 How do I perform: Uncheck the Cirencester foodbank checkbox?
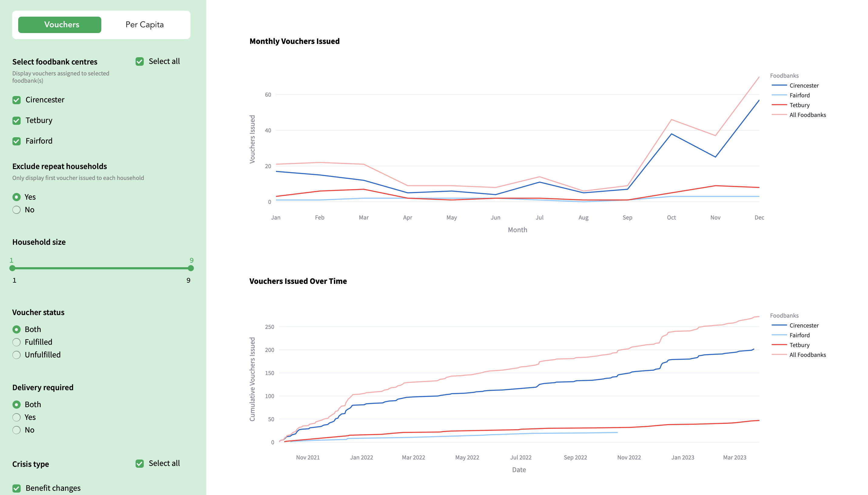(16, 100)
